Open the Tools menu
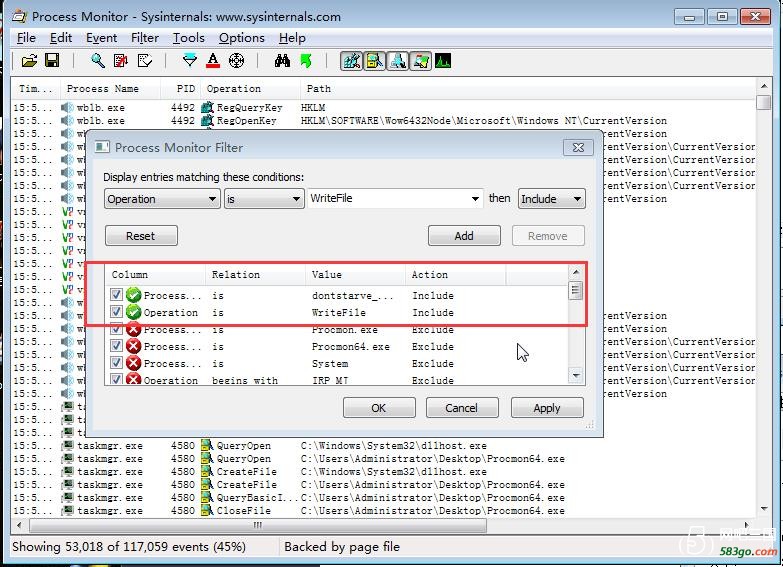 click(189, 38)
